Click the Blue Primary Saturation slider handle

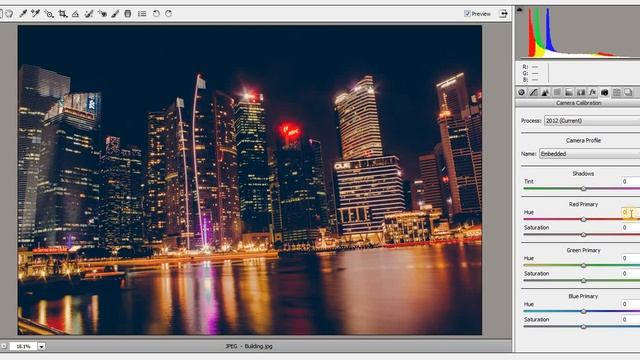tap(584, 327)
